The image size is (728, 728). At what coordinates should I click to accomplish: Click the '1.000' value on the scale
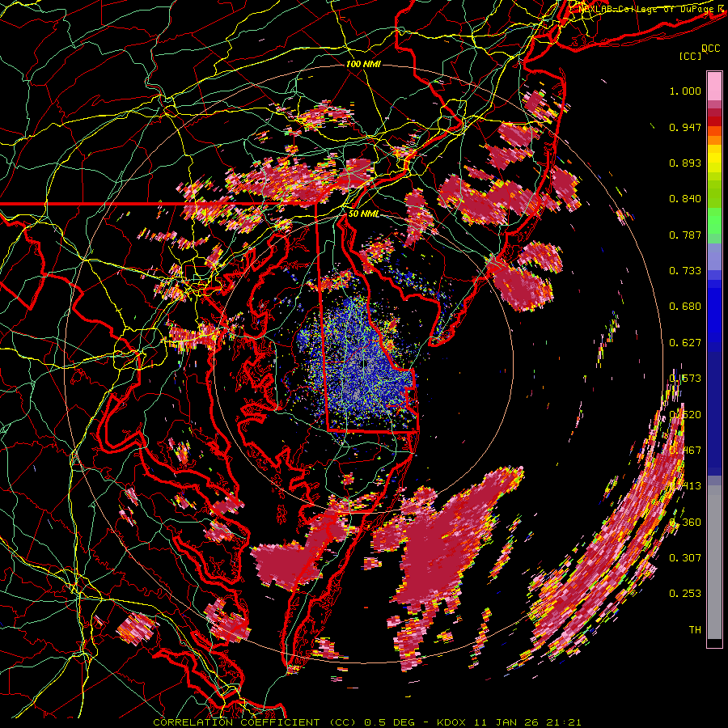pos(685,91)
